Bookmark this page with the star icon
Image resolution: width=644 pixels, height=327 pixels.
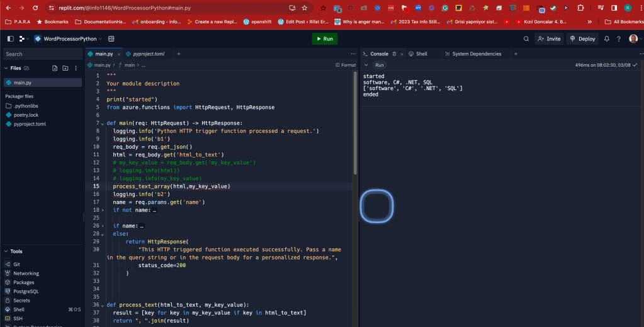pos(304,8)
